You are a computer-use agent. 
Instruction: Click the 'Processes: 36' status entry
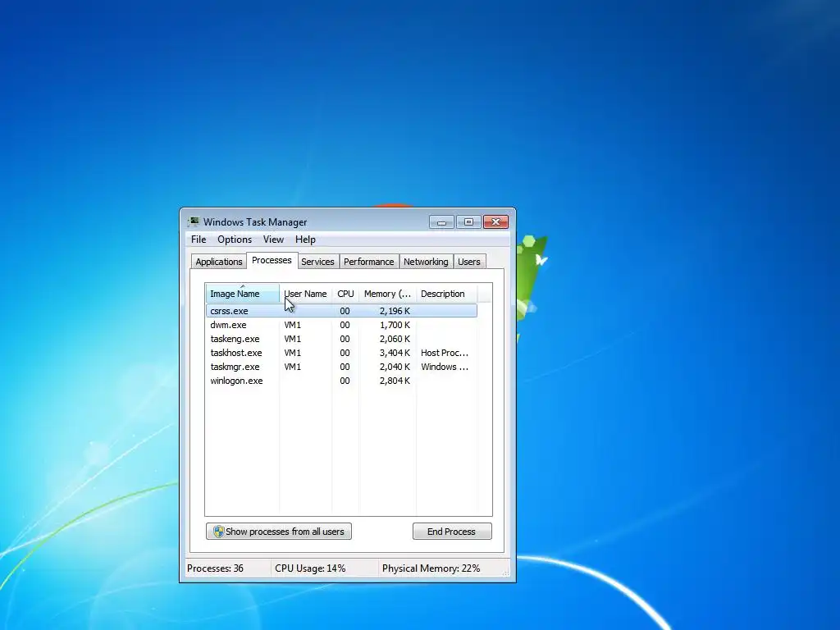click(x=216, y=568)
